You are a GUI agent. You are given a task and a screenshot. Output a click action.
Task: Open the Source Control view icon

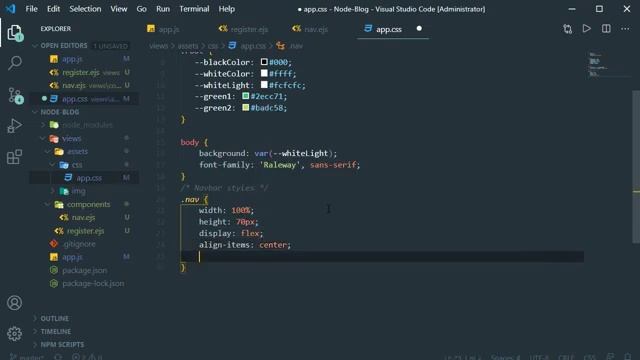(16, 96)
